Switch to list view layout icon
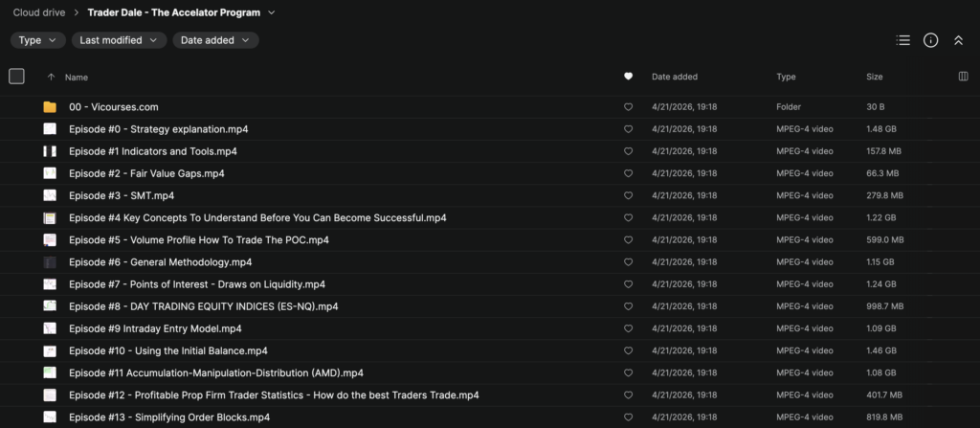This screenshot has height=428, width=980. [902, 40]
